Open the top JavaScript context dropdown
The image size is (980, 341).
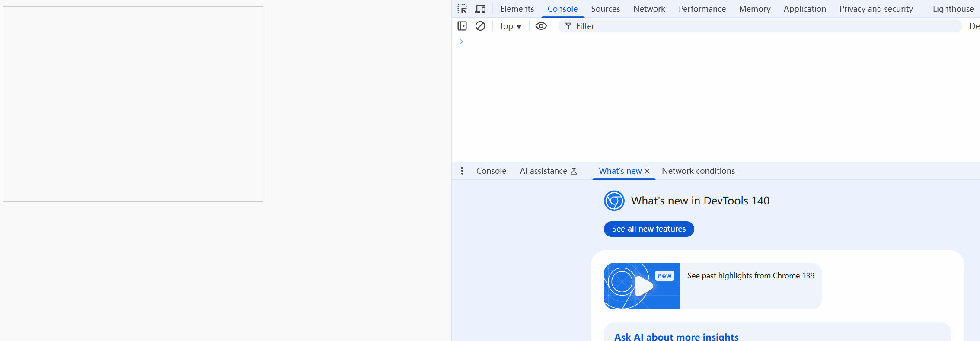511,26
